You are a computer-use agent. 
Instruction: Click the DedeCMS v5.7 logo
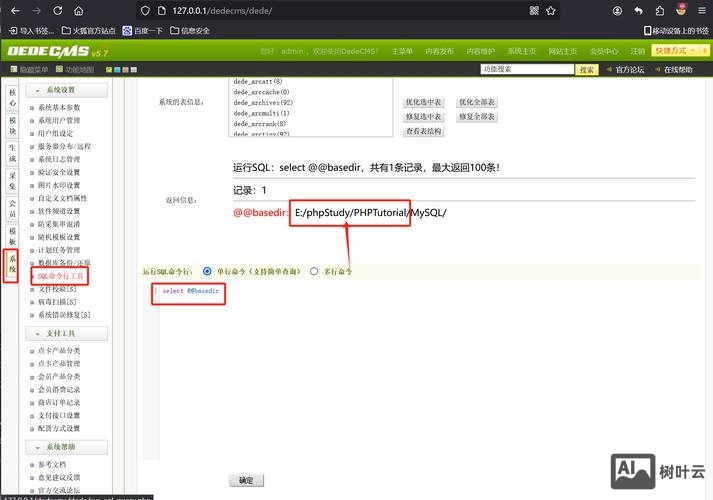pos(58,51)
